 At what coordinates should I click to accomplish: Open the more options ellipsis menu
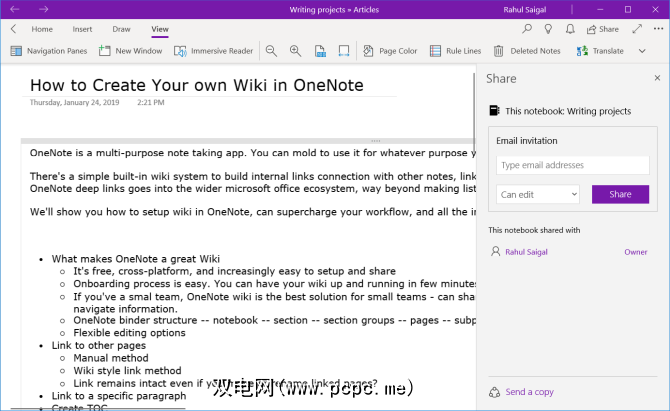[657, 29]
